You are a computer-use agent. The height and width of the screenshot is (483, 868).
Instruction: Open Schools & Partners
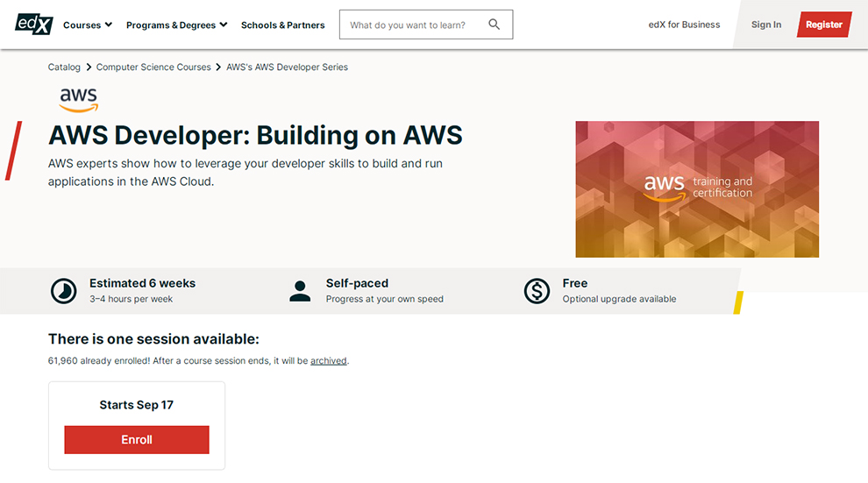tap(283, 25)
